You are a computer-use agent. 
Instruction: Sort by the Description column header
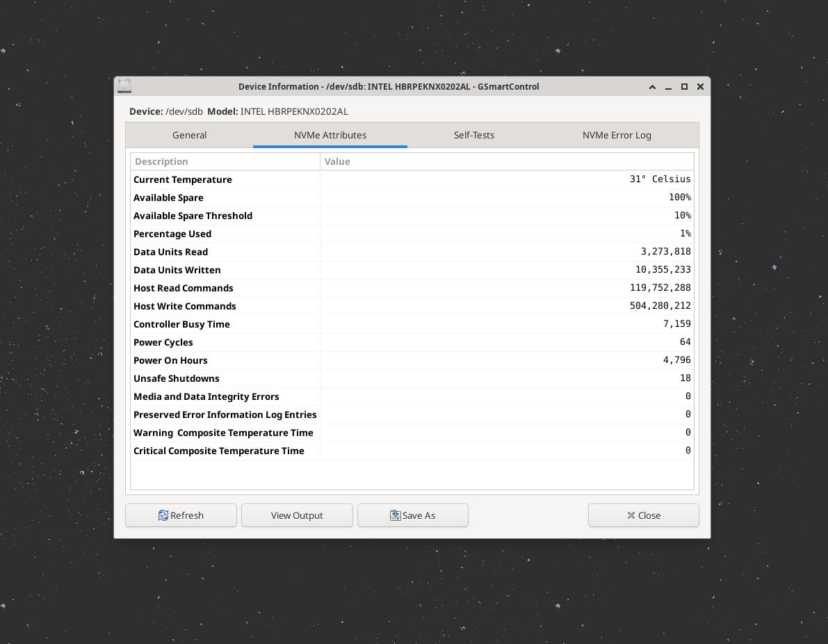coord(225,161)
